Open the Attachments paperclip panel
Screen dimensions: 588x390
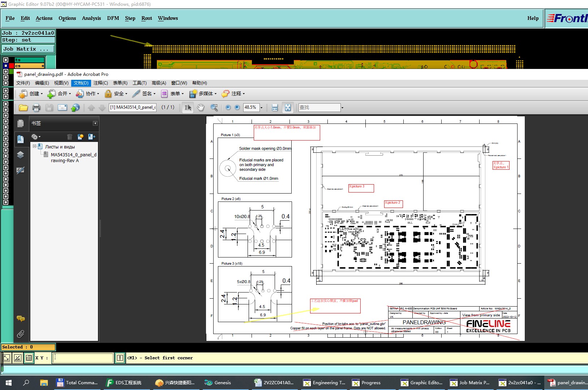pos(21,334)
